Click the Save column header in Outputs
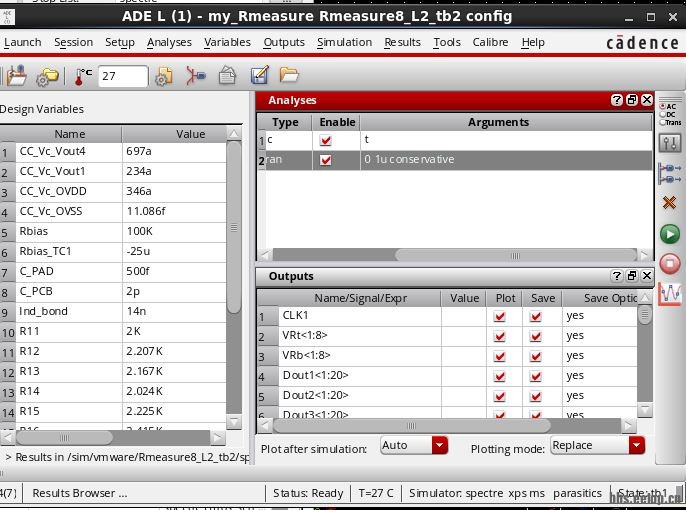This screenshot has width=686, height=510. pos(543,298)
